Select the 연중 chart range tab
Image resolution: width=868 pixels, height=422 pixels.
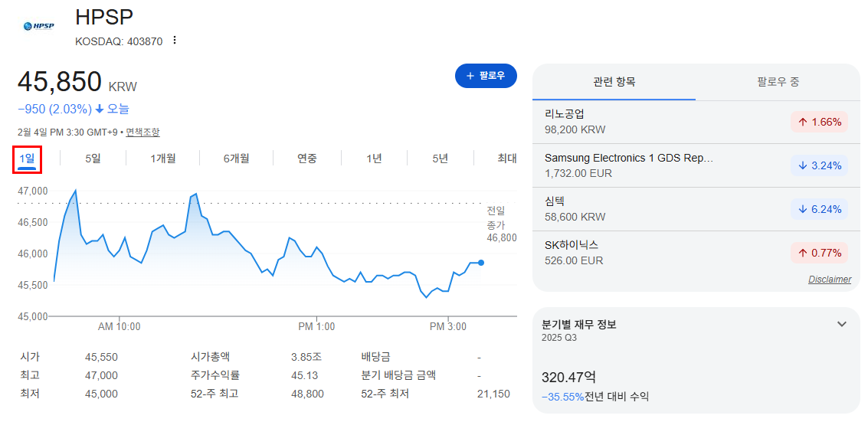click(307, 159)
